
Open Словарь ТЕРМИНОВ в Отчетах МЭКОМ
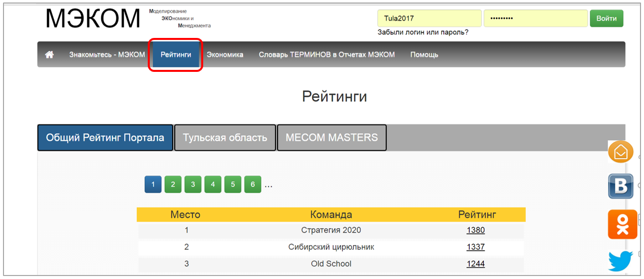pos(326,55)
